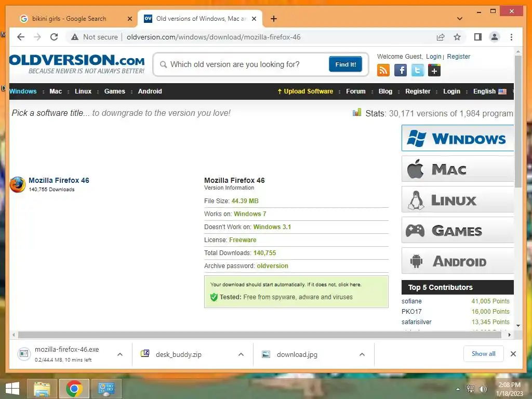This screenshot has height=399, width=532.
Task: Click the large ANDROID sidebar button
Action: pyautogui.click(x=458, y=261)
